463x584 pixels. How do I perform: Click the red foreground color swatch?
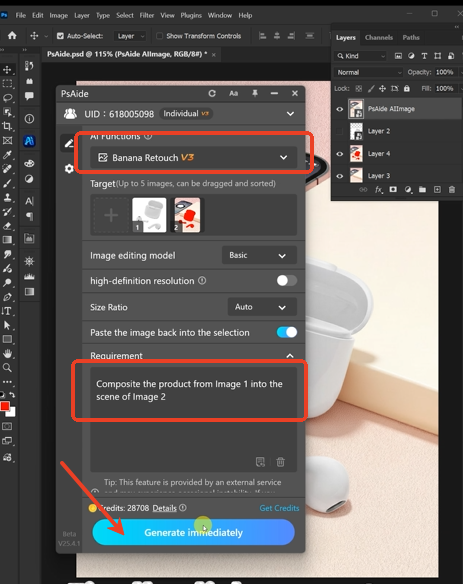[x=5, y=406]
